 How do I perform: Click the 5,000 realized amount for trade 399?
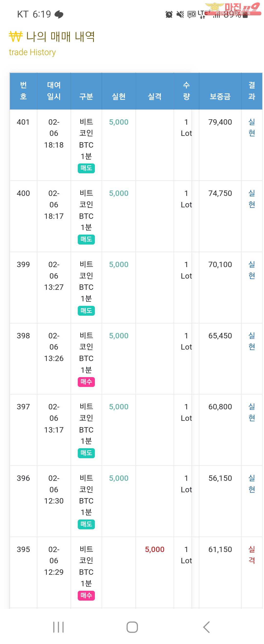[x=119, y=264]
